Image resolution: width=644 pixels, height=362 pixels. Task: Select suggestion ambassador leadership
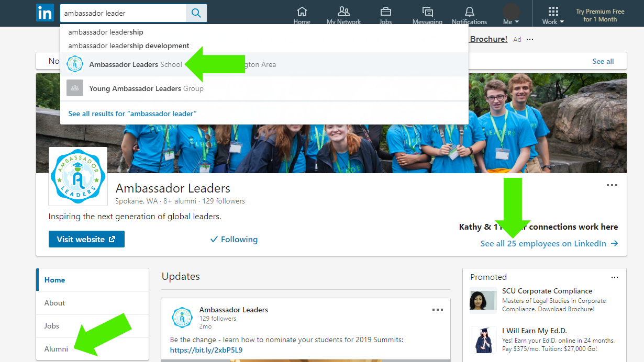point(264,32)
